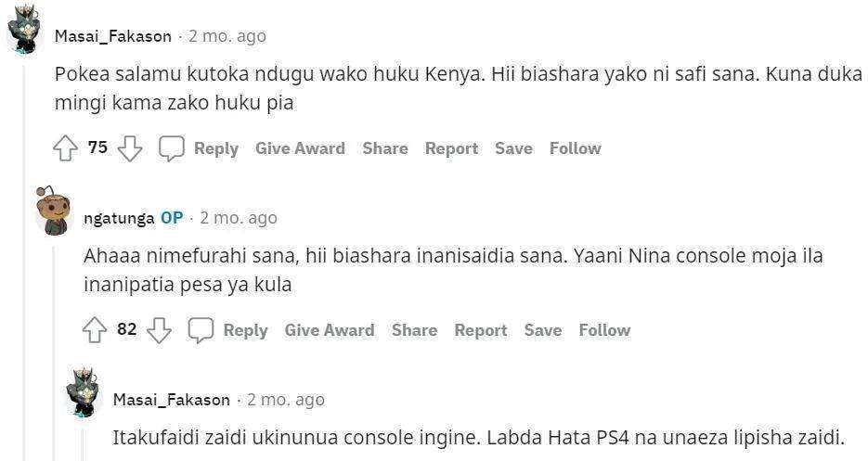Open ngatunga's Snoo avatar

click(54, 211)
